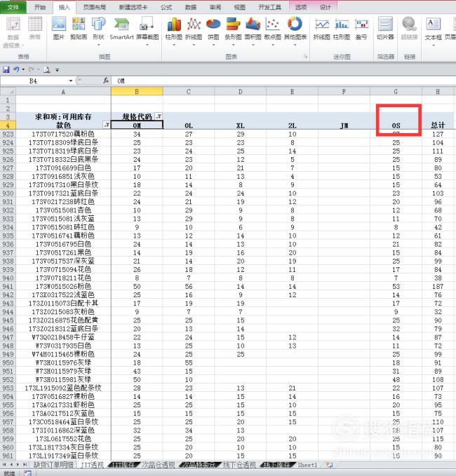Insert a 切片器 slicer
Screen dimensions: 456x476
pyautogui.click(x=385, y=28)
